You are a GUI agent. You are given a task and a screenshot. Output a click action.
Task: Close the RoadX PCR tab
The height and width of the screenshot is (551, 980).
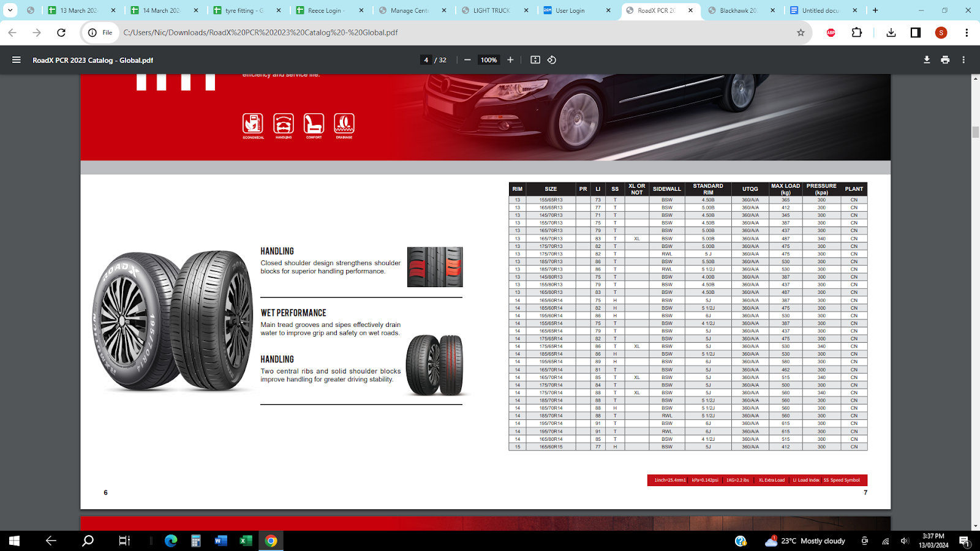(x=691, y=10)
